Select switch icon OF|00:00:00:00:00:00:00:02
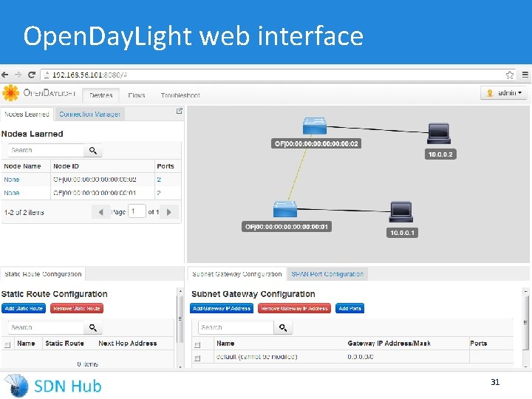532x399 pixels. point(315,126)
